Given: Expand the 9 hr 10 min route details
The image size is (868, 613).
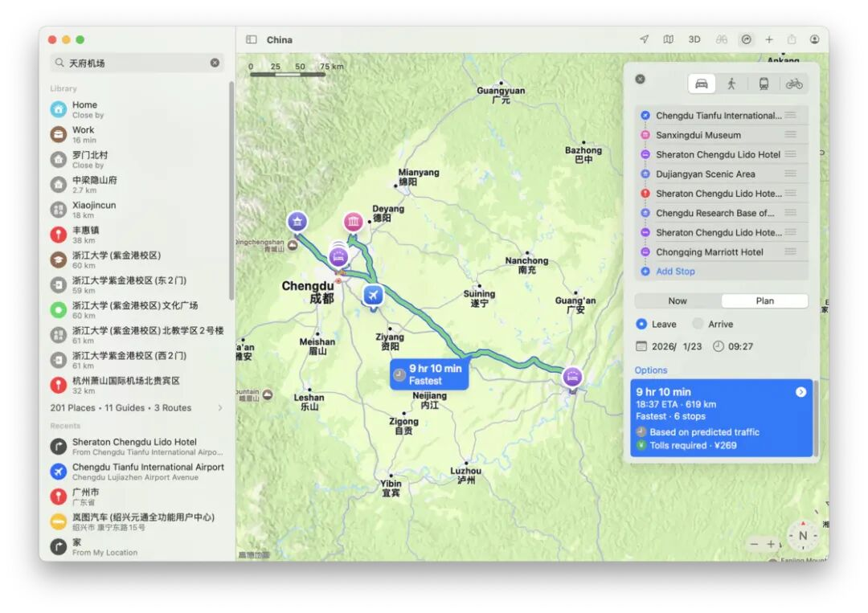Looking at the screenshot, I should click(x=800, y=392).
